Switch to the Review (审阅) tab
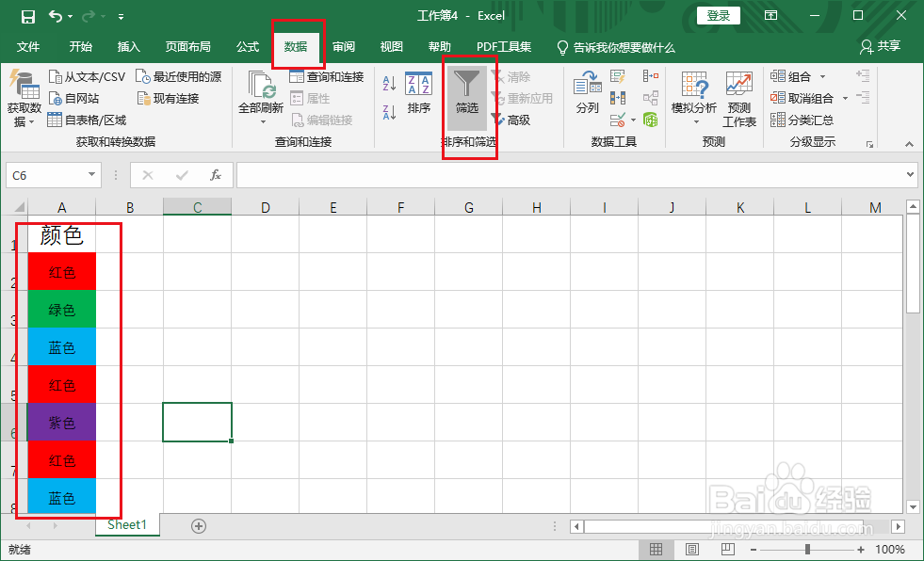The image size is (924, 561). pos(344,47)
